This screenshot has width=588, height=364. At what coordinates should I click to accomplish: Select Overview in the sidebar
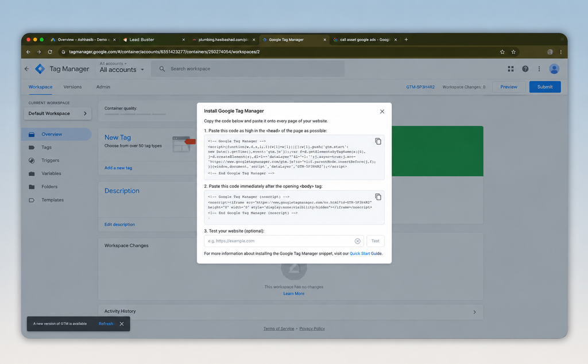coord(56,134)
